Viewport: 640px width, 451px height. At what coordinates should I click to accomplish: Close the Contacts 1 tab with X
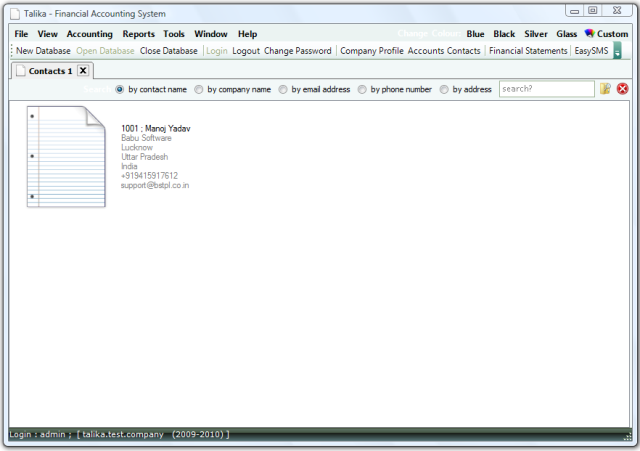[x=83, y=71]
